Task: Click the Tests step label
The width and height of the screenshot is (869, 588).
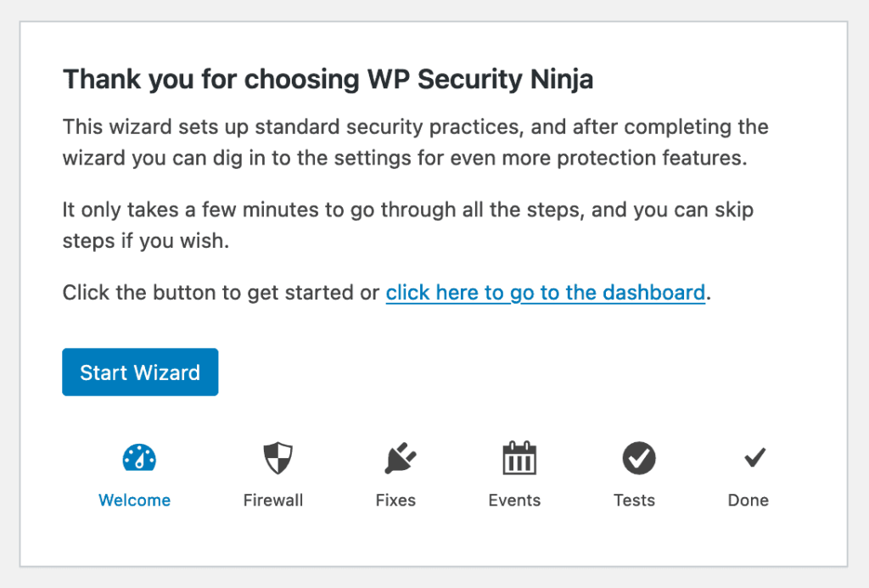Action: 635,500
